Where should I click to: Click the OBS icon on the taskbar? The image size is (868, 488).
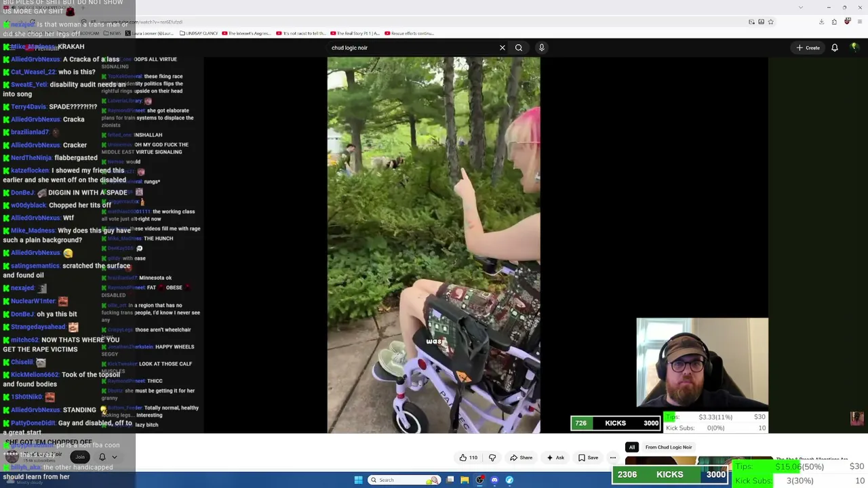coord(479,480)
